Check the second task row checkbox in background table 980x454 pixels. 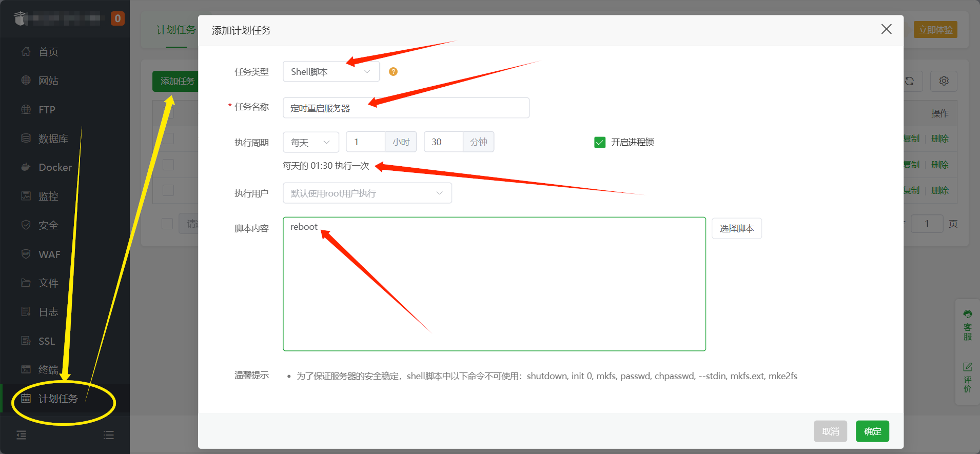tap(168, 165)
